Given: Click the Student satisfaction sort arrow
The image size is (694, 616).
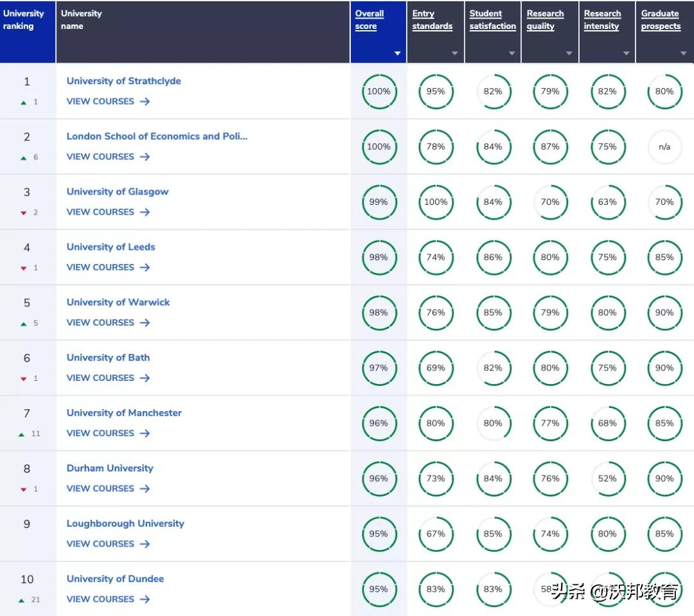Looking at the screenshot, I should click(x=512, y=53).
